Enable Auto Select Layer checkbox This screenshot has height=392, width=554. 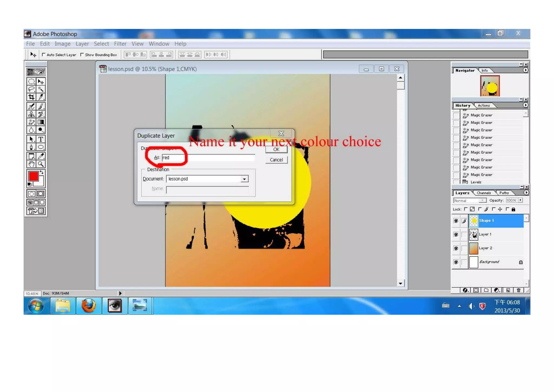pos(44,55)
